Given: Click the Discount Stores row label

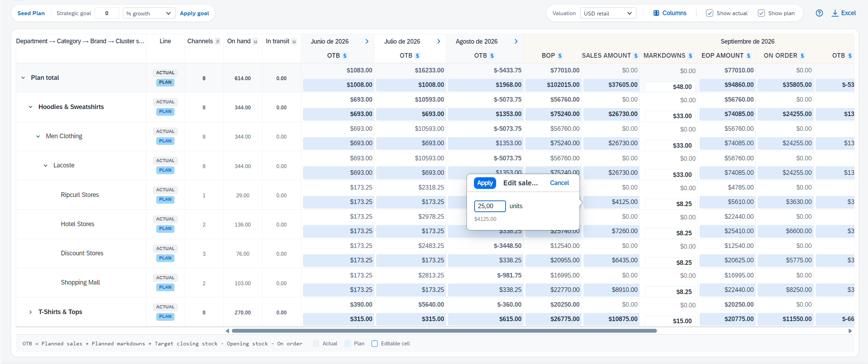Looking at the screenshot, I should (x=82, y=253).
